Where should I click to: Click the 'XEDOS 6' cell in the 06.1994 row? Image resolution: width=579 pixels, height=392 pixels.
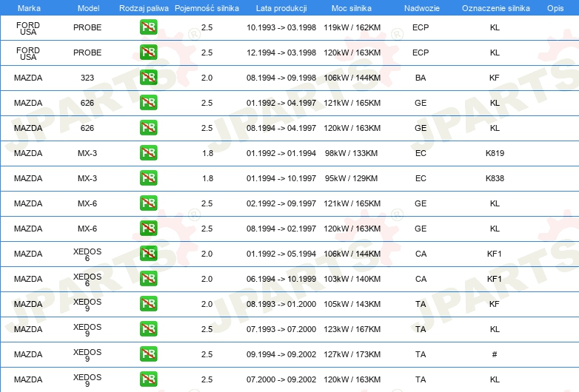[87, 280]
